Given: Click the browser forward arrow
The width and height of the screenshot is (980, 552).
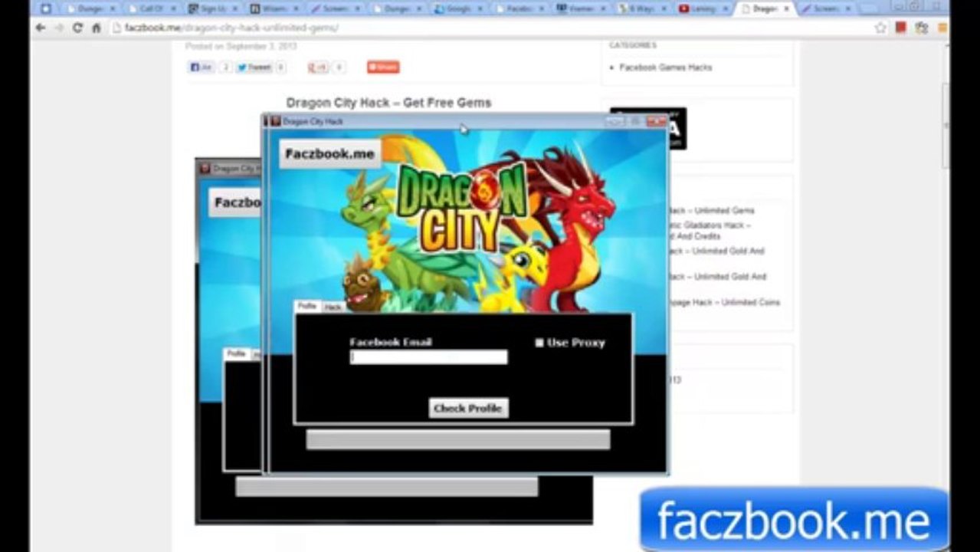Looking at the screenshot, I should tap(58, 28).
